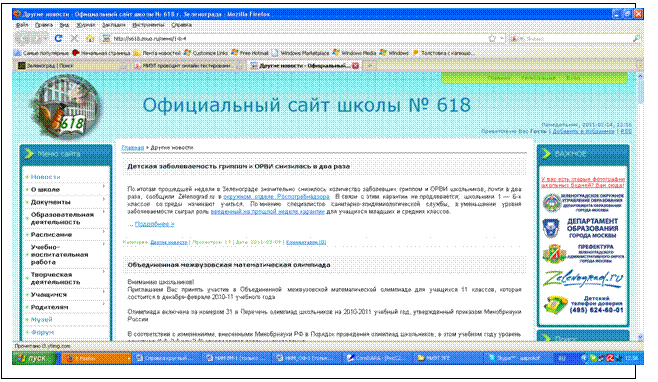This screenshot has height=382, width=658.
Task: Click the Зеленоградское окружное управление образования logo
Action: [x=583, y=204]
